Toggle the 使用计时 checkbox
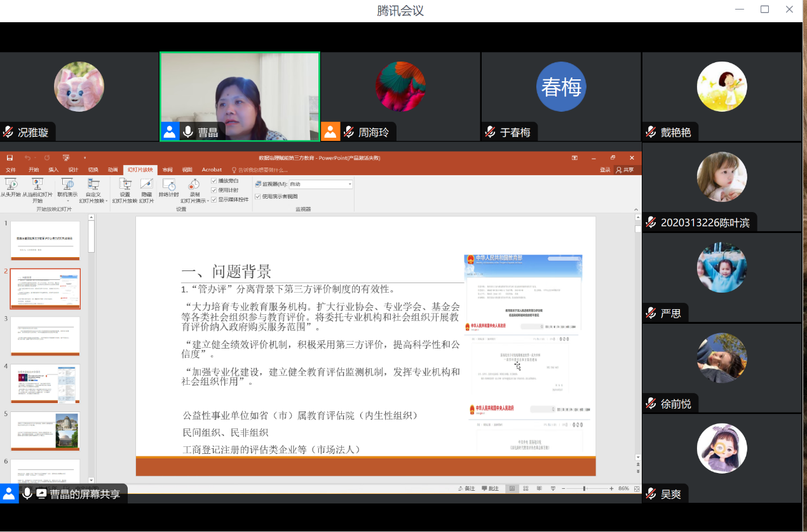The height and width of the screenshot is (532, 807). point(214,190)
